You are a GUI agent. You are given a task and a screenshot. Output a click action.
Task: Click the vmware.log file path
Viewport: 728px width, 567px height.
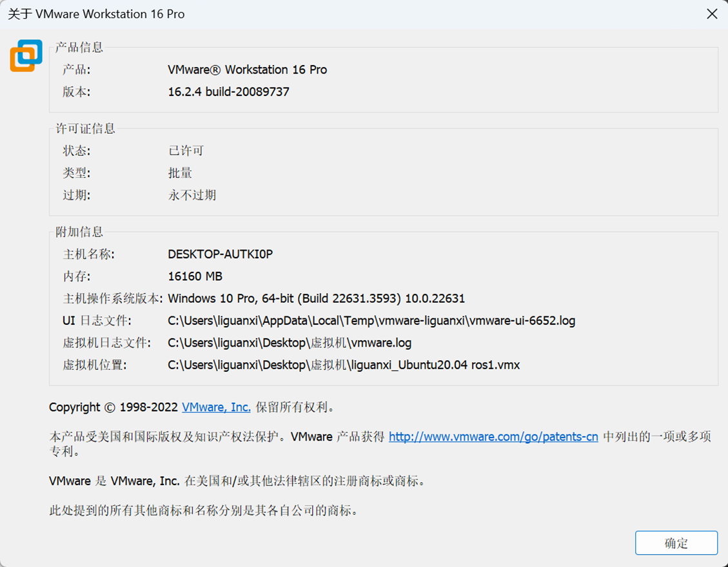(x=290, y=343)
